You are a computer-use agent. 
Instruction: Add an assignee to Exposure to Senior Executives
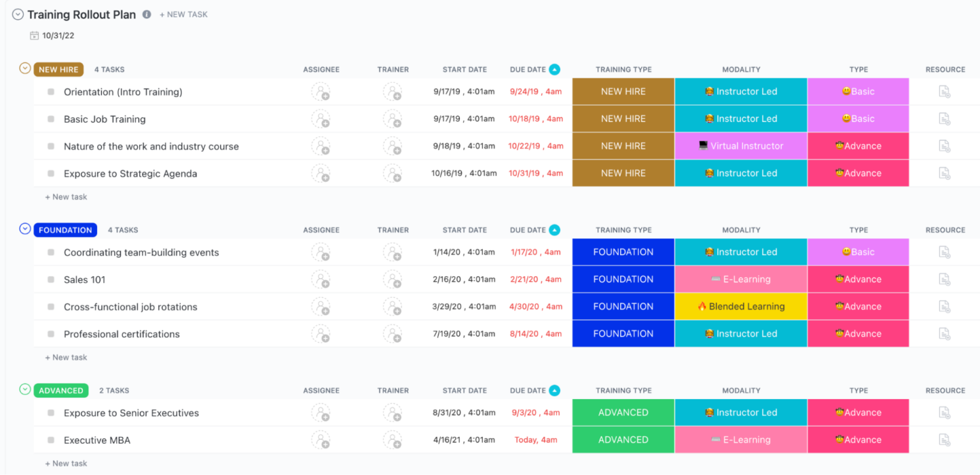(x=321, y=413)
